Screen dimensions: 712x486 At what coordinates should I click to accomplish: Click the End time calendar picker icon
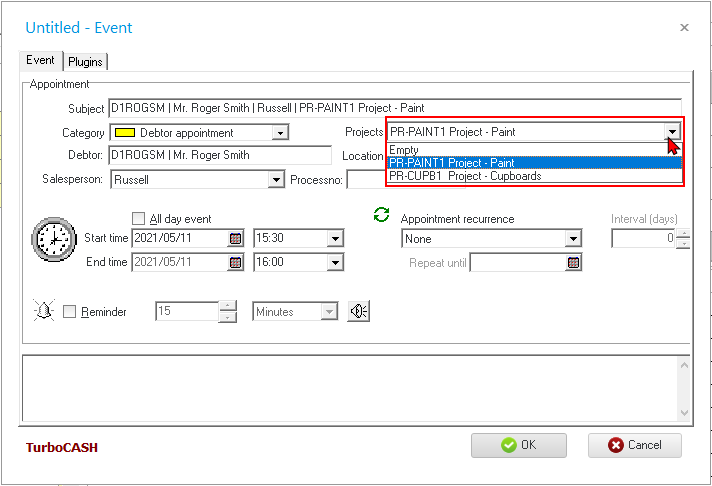click(235, 262)
